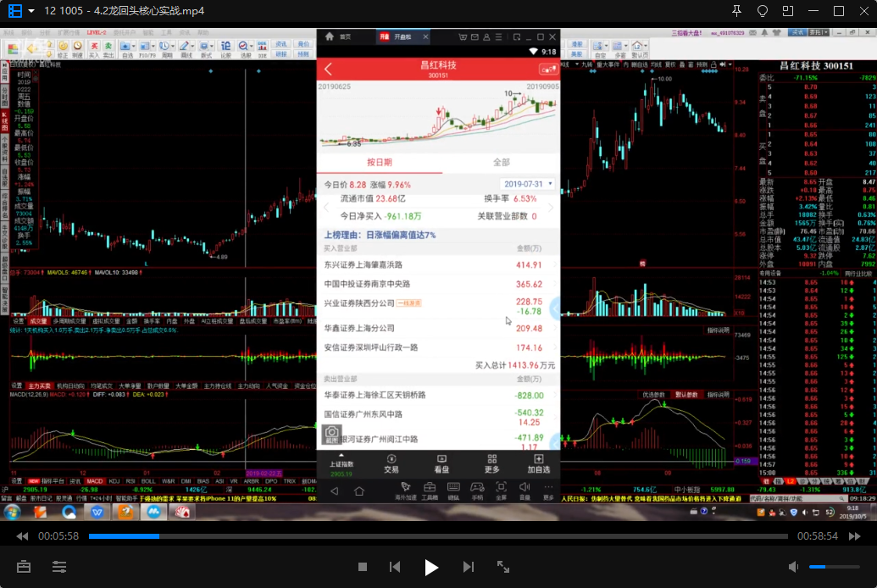This screenshot has height=588, width=877.
Task: Toggle 复权 on the chart toolbar
Action: (670, 65)
